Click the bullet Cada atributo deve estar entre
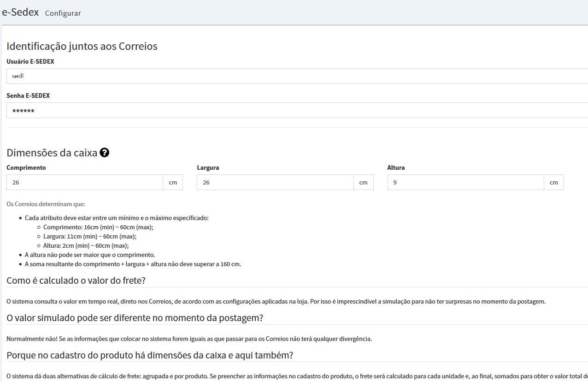This screenshot has width=588, height=382. (x=117, y=218)
